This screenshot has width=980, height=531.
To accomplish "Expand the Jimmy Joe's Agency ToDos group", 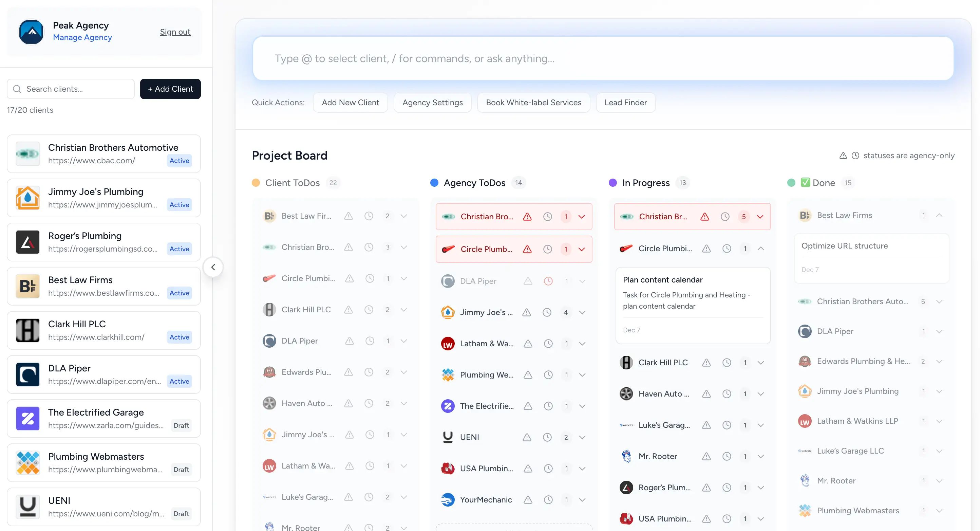I will pyautogui.click(x=582, y=312).
